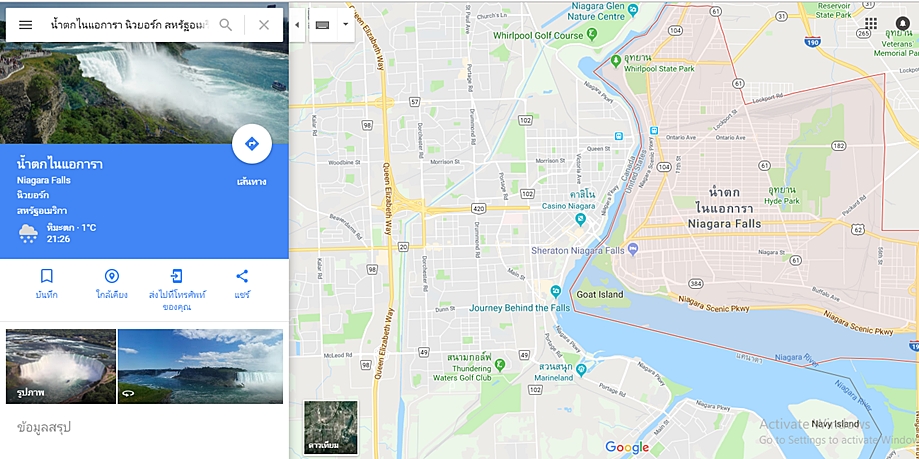Share this place icon
The image size is (919, 459).
click(x=242, y=276)
